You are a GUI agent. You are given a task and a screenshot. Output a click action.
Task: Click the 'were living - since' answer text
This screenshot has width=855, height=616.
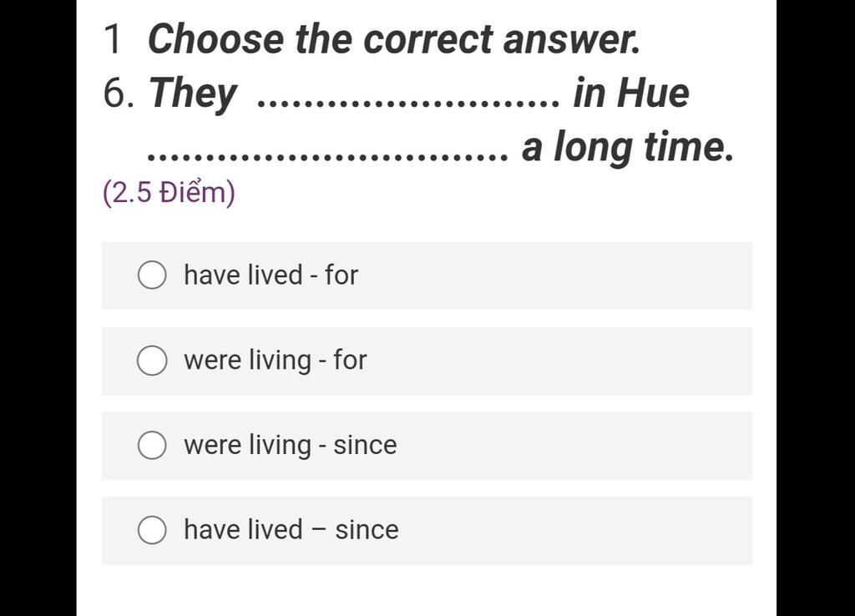(290, 445)
